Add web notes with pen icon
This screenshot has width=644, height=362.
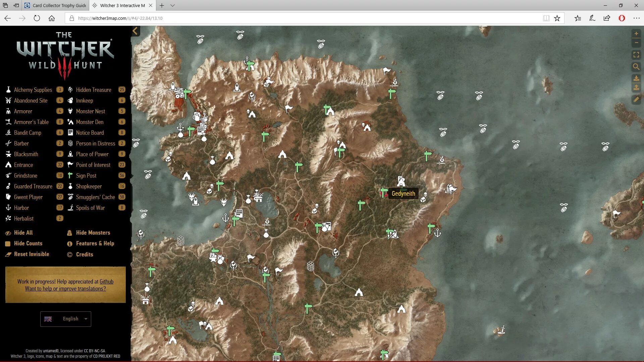[x=592, y=18]
